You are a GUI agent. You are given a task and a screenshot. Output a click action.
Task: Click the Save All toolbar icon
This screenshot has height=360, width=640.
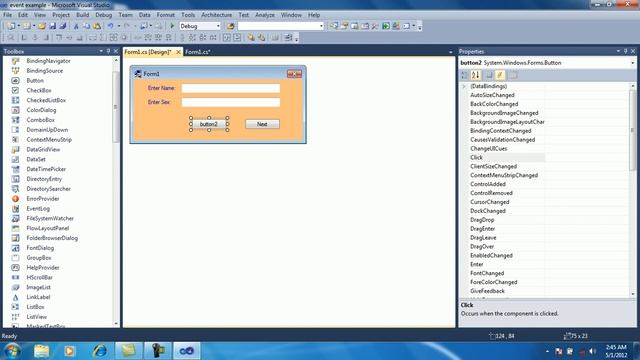63,26
